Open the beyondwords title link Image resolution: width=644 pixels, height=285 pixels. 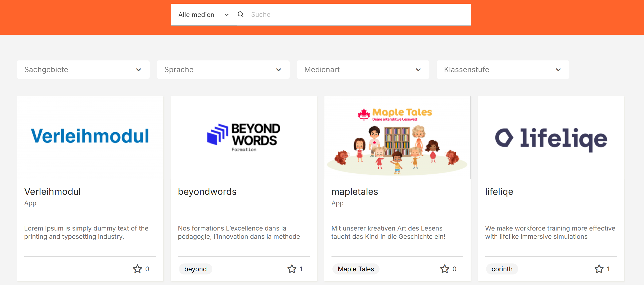[x=207, y=192]
